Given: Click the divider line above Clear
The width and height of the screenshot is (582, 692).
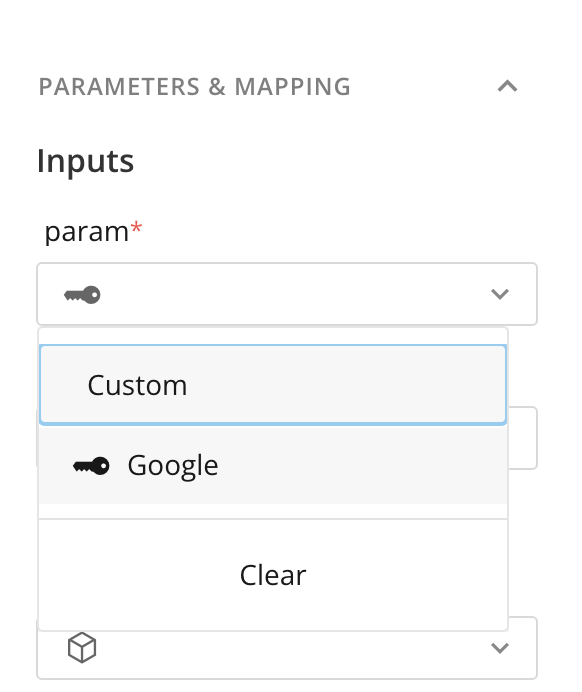Looking at the screenshot, I should 273,519.
